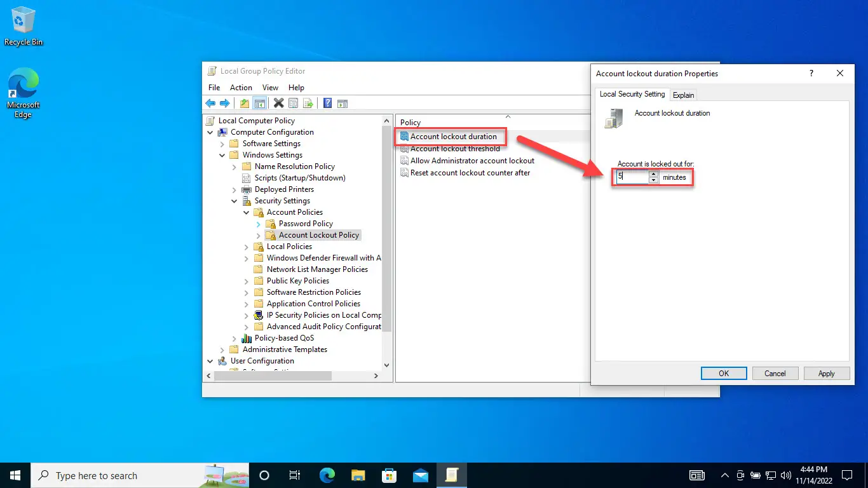This screenshot has width=868, height=488.
Task: Select the Microsoft Edge desktop shortcut
Action: tap(24, 93)
